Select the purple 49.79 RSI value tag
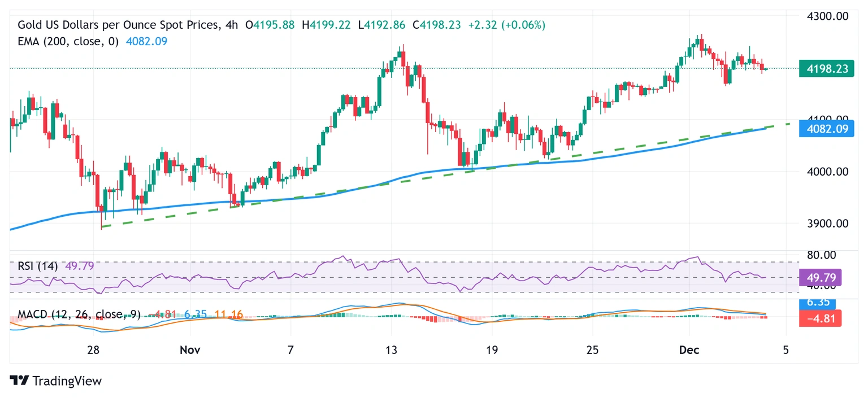868x398 pixels. (x=821, y=277)
